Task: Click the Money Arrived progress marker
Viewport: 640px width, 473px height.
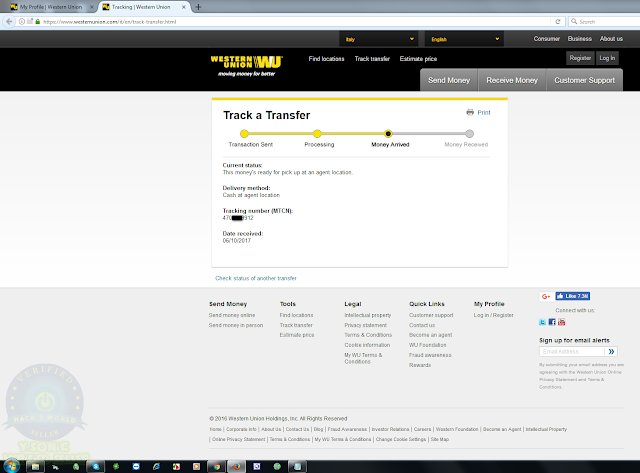Action: tap(388, 133)
